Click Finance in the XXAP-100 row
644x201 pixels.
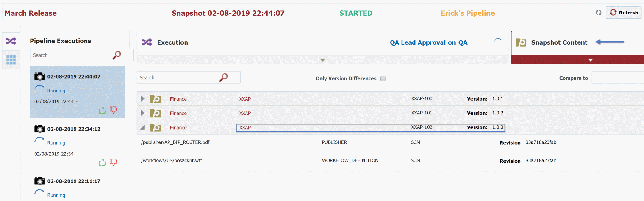pyautogui.click(x=178, y=99)
